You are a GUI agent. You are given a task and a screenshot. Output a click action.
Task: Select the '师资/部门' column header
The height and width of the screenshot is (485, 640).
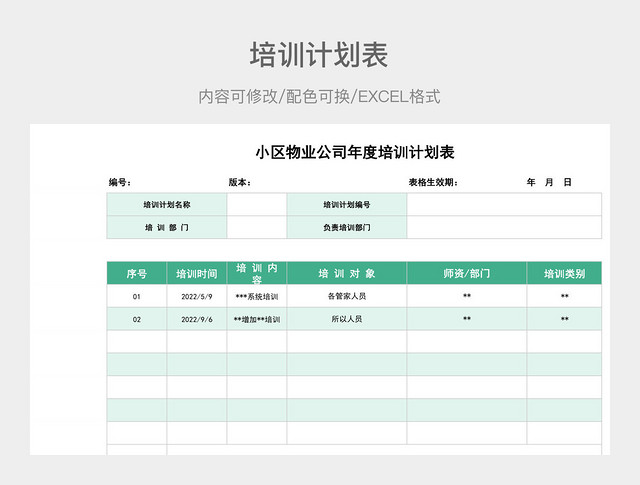[x=467, y=273]
